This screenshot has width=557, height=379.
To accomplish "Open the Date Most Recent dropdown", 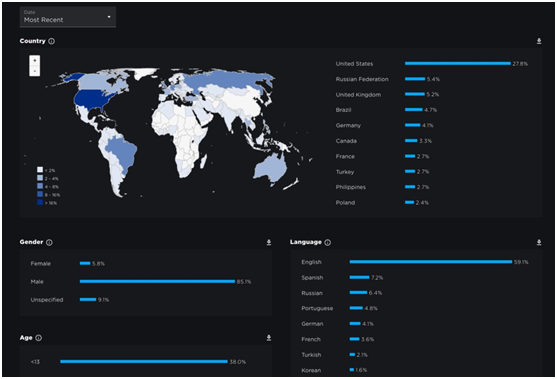I will (x=67, y=17).
